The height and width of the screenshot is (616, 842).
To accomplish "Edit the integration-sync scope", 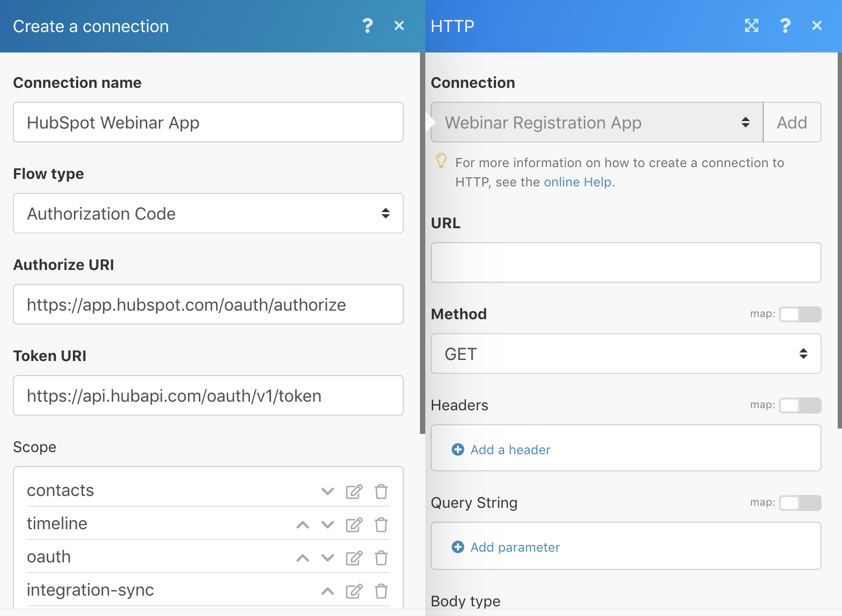I will 354,591.
